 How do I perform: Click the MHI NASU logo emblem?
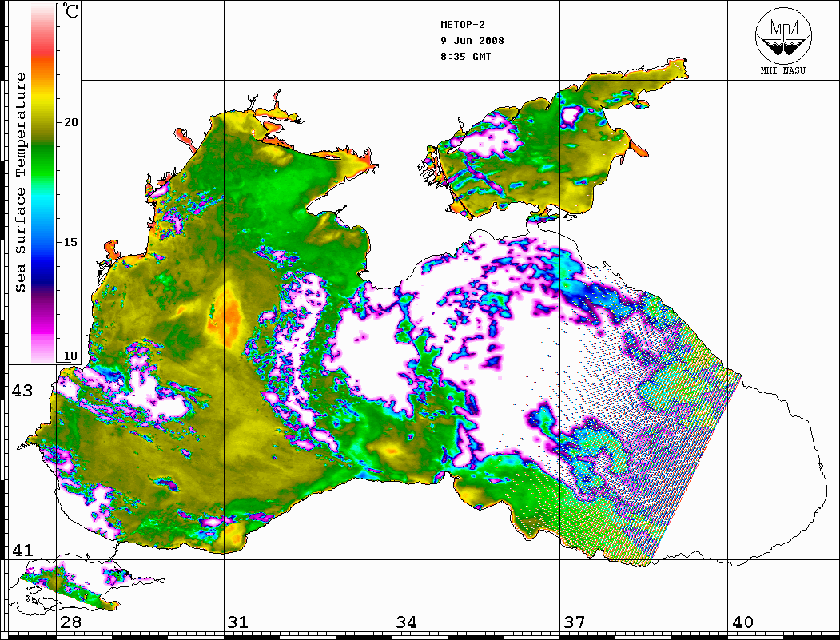coord(783,35)
